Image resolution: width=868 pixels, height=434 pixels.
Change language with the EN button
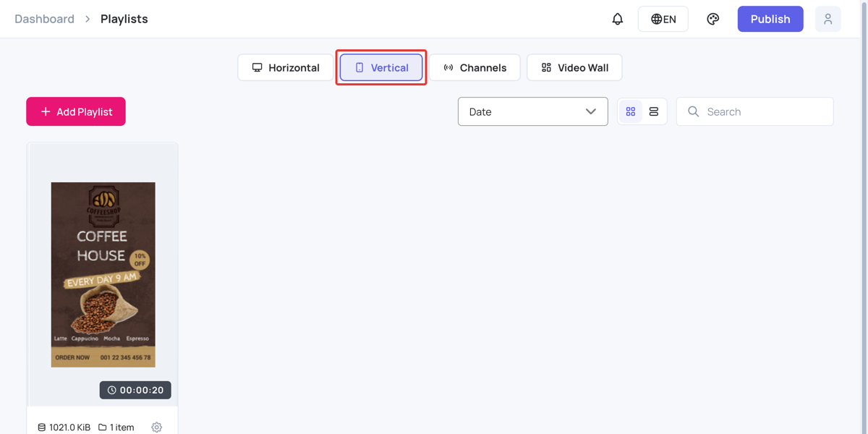[x=663, y=19]
